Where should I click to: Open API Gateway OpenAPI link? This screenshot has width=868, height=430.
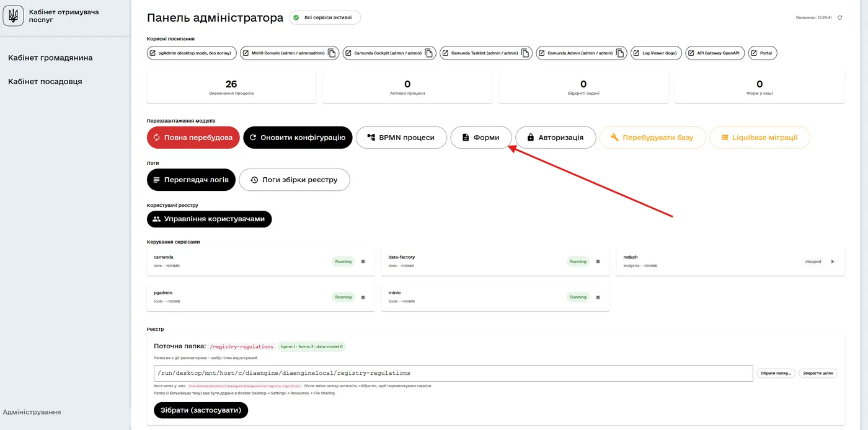(715, 53)
